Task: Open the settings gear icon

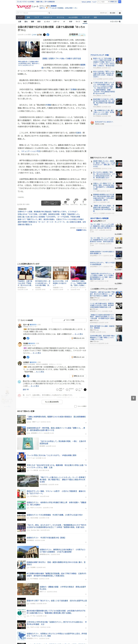Action: pyautogui.click(x=120, y=13)
